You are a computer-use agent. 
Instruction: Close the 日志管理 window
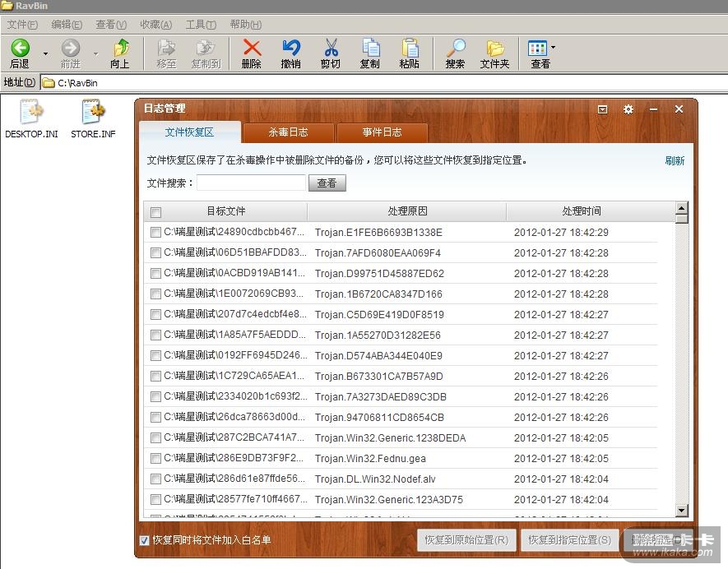(679, 109)
